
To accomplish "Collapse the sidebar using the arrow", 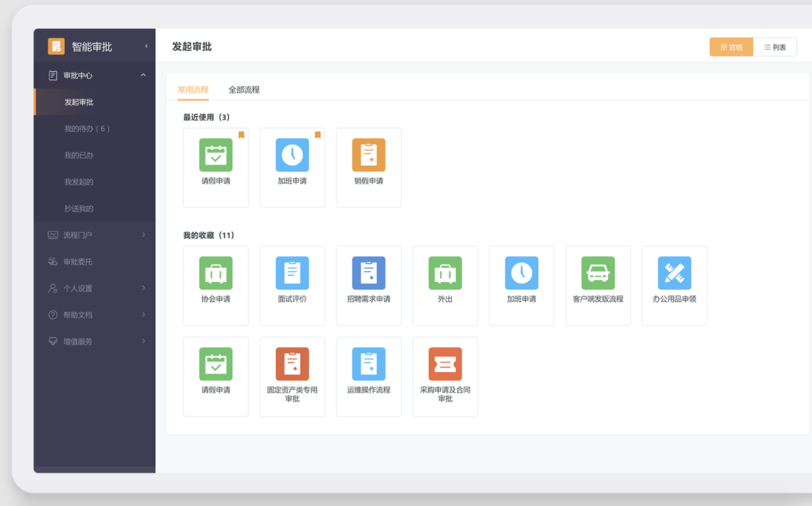I will click(145, 46).
